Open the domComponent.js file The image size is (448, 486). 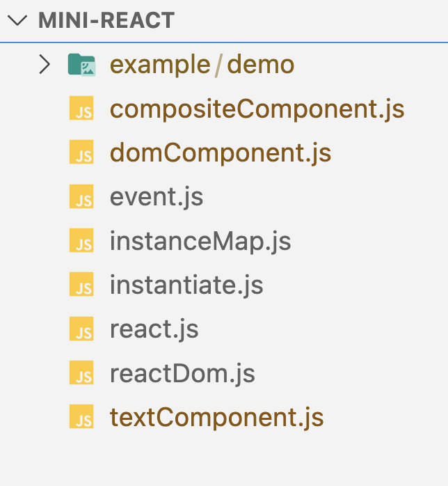click(x=221, y=153)
